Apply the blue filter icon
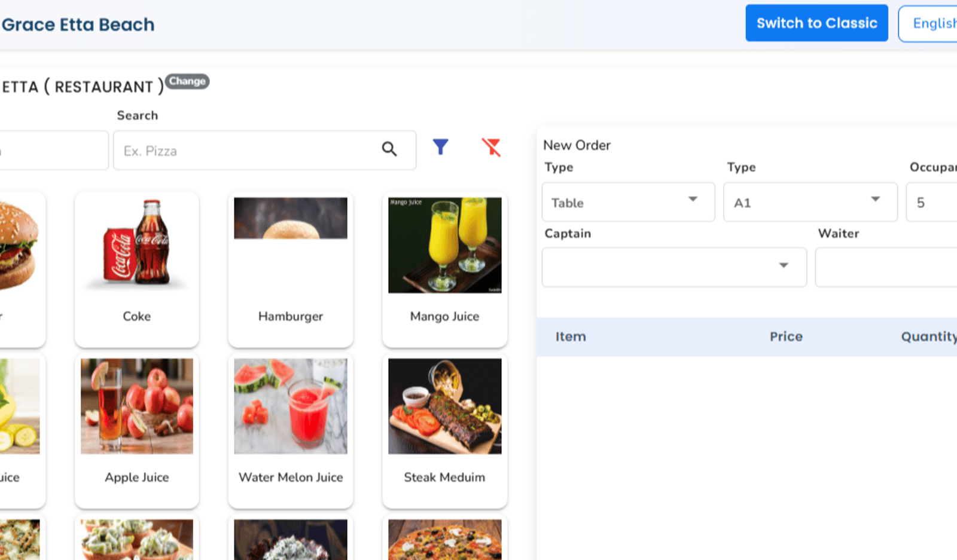Screen dimensions: 957x560 point(441,147)
